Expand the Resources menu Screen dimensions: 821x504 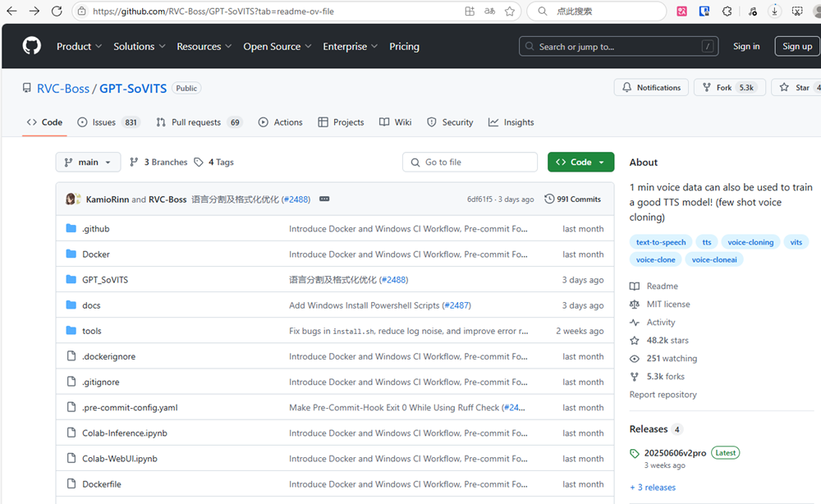(204, 46)
